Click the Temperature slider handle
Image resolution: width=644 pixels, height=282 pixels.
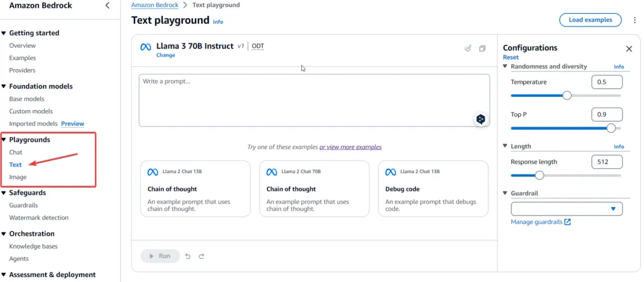567,96
